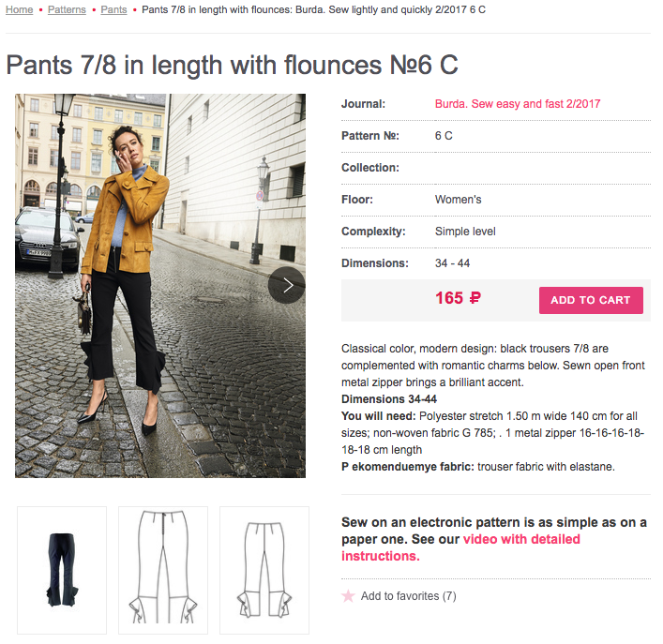Click the page heading Pants 7/8 title
663x644 pixels.
(x=232, y=65)
